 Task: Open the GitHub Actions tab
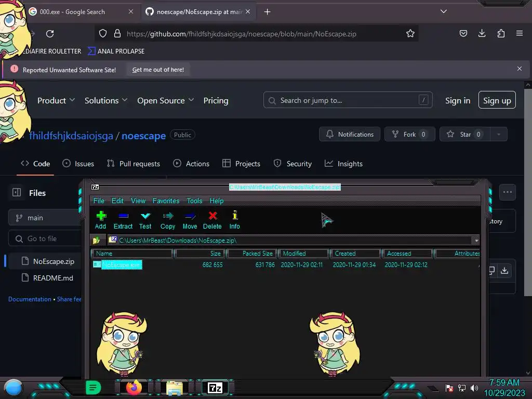[x=191, y=164]
